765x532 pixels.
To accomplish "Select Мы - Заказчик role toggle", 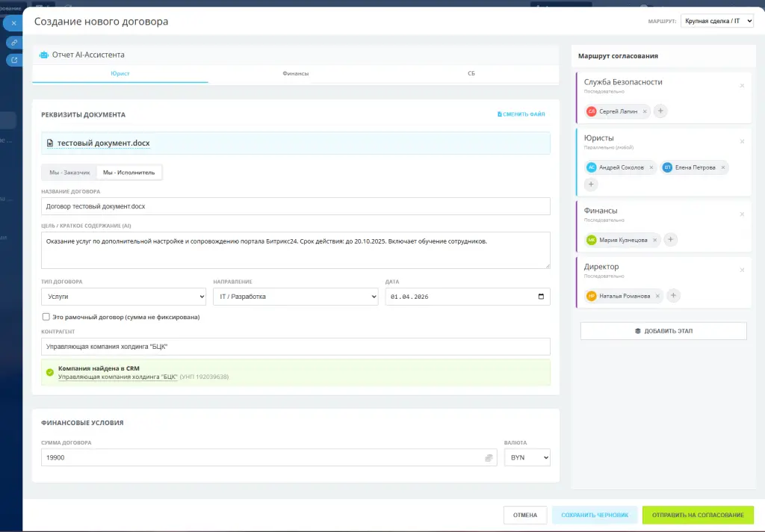I will click(69, 173).
